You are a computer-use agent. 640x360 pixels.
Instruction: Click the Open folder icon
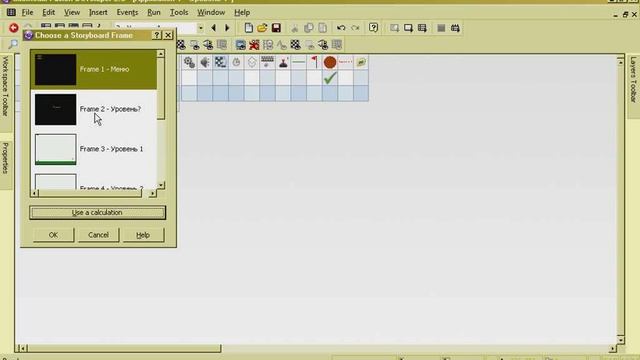pyautogui.click(x=262, y=28)
